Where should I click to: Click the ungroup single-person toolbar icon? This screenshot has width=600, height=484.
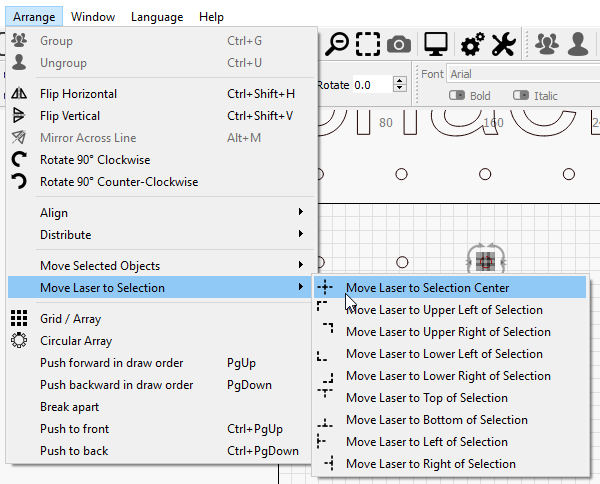[x=577, y=44]
